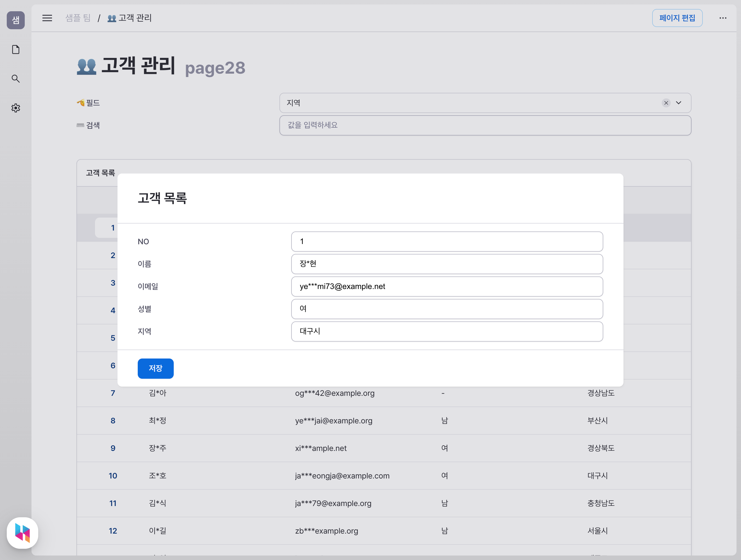Click the colorful logo widget at bottom-left

22,532
